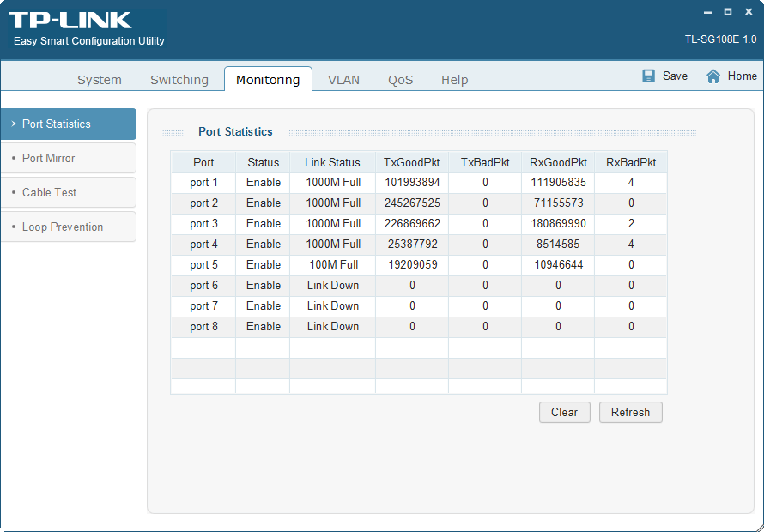
Task: Select the port 2 cell
Action: pyautogui.click(x=203, y=203)
